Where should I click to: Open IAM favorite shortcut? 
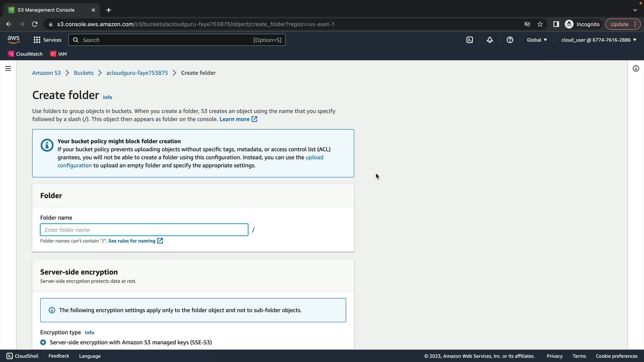(x=59, y=54)
